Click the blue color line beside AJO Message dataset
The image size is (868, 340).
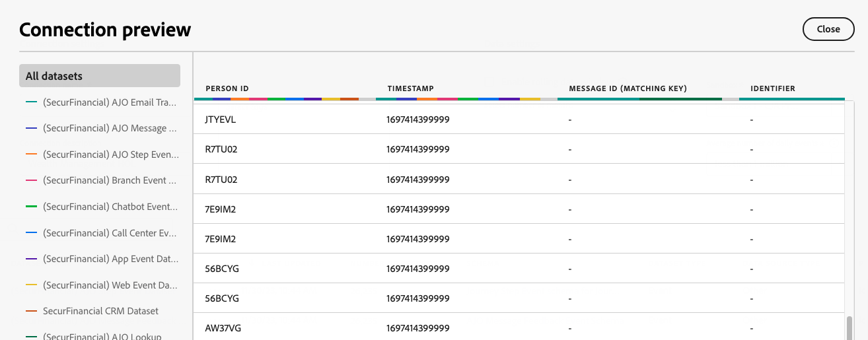pyautogui.click(x=31, y=128)
